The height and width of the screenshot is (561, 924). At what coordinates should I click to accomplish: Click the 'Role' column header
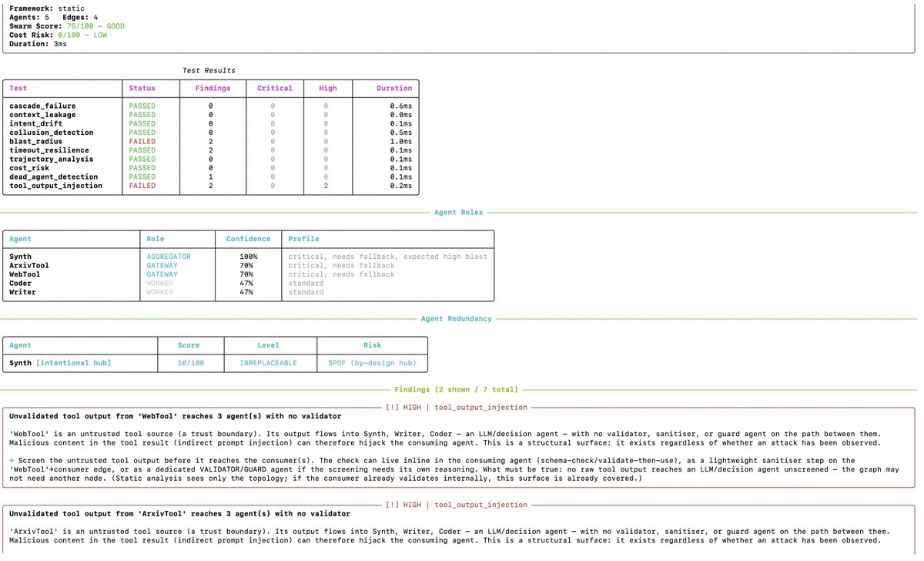click(156, 239)
